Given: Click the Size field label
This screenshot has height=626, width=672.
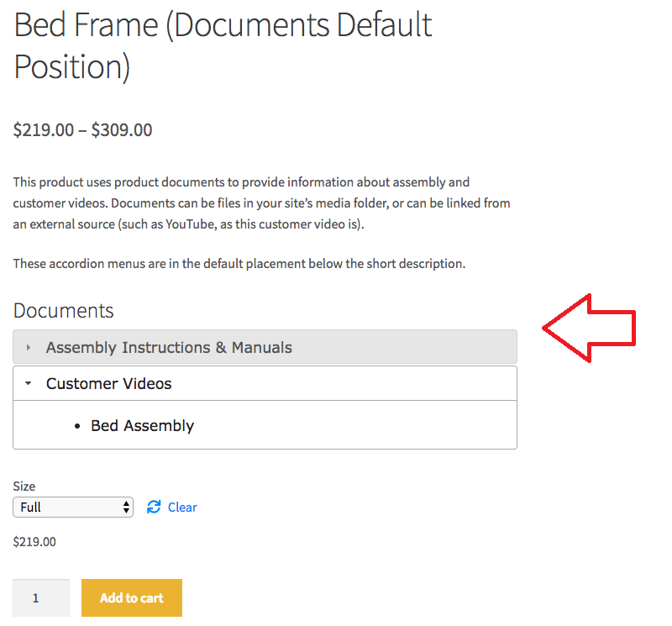Looking at the screenshot, I should pyautogui.click(x=24, y=486).
